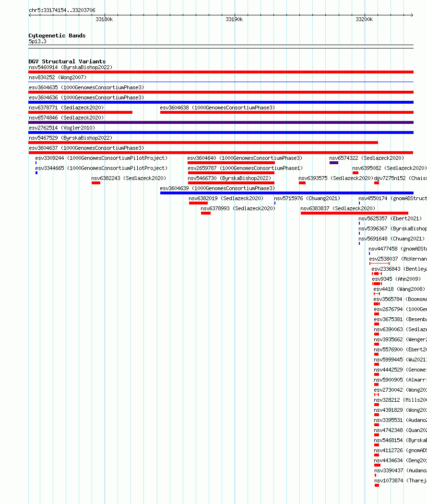Click the red bar under nsv6382243
The height and width of the screenshot is (504, 427).
pyautogui.click(x=96, y=183)
